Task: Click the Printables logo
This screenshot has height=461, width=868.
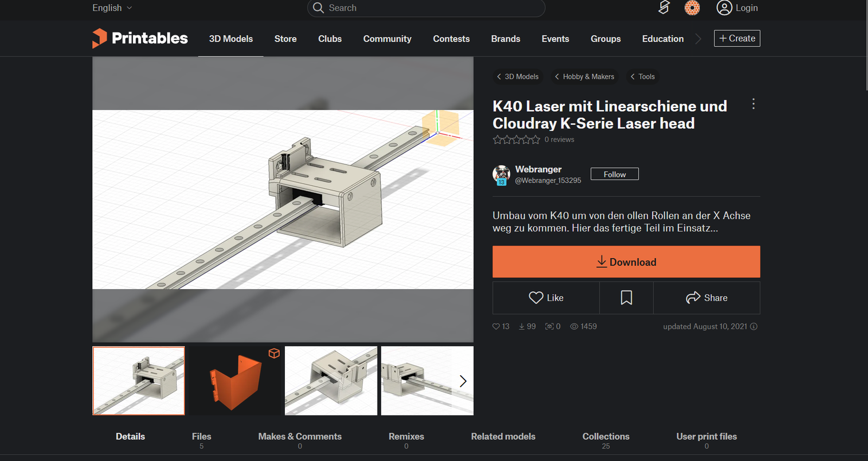Action: tap(140, 38)
